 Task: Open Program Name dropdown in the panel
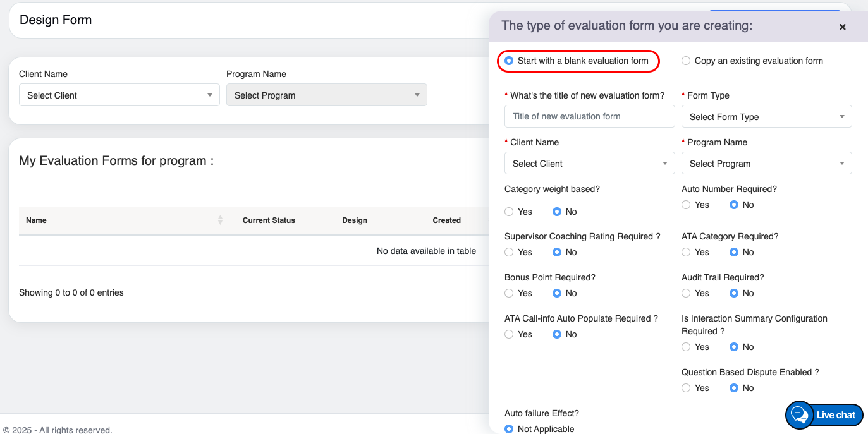click(x=766, y=164)
